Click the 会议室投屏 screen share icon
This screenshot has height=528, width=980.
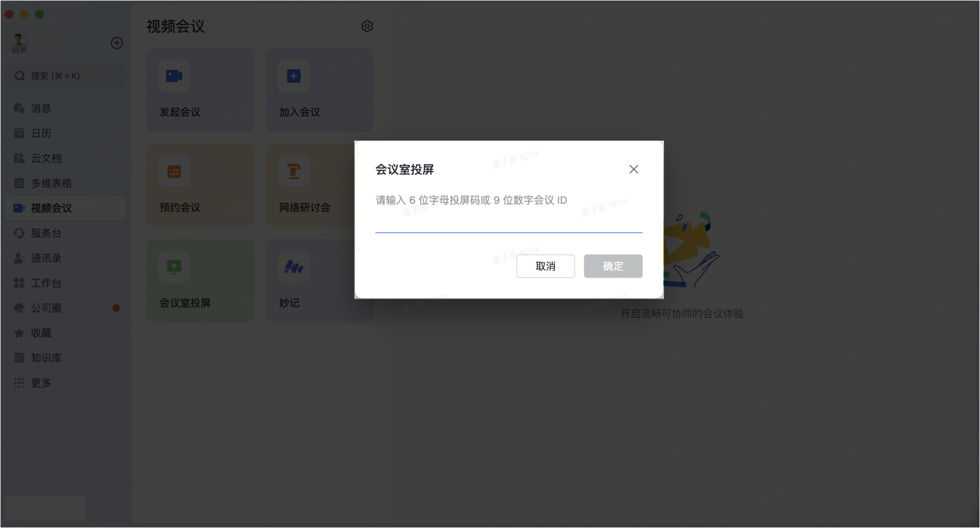point(174,267)
